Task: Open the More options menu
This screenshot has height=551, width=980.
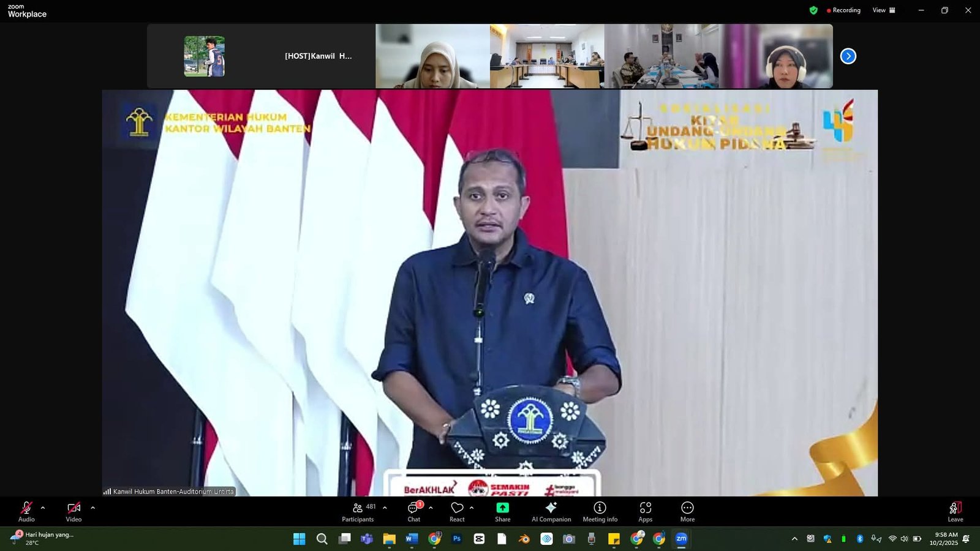Action: click(687, 512)
